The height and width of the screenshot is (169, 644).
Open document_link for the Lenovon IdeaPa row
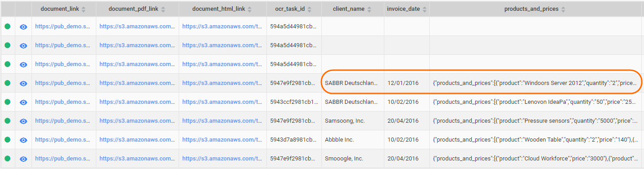[63, 102]
